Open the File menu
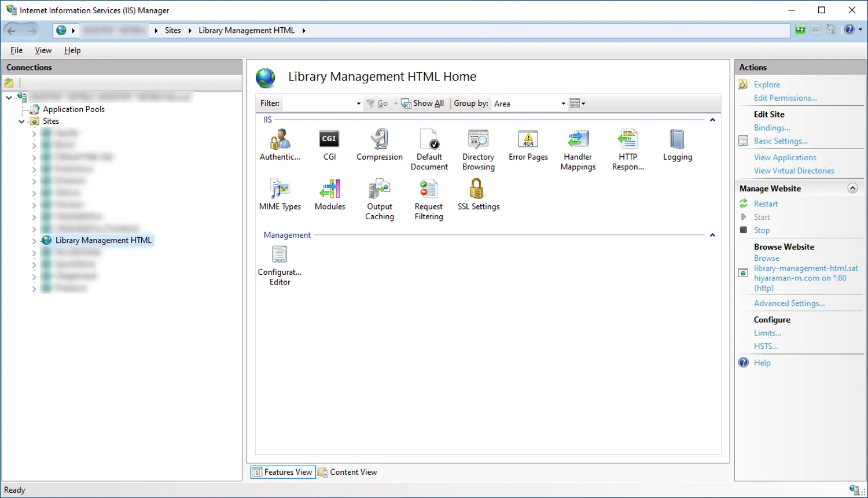The height and width of the screenshot is (498, 868). click(x=17, y=50)
